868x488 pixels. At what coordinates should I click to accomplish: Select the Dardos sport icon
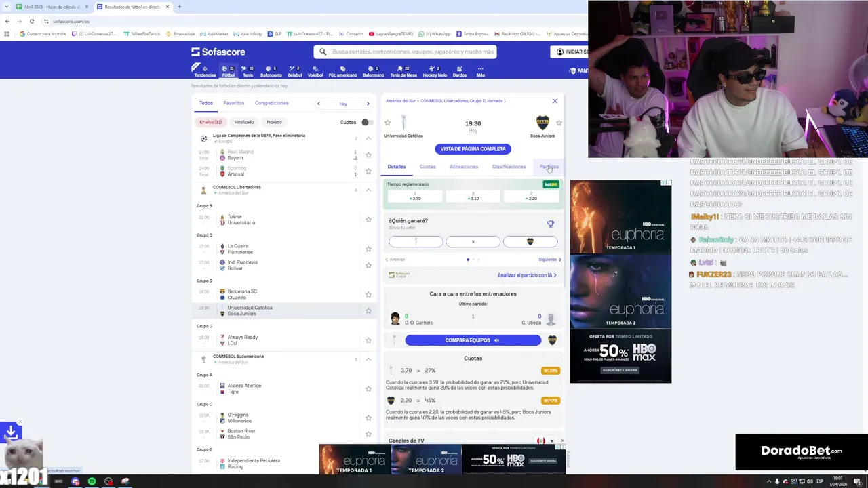pos(459,71)
